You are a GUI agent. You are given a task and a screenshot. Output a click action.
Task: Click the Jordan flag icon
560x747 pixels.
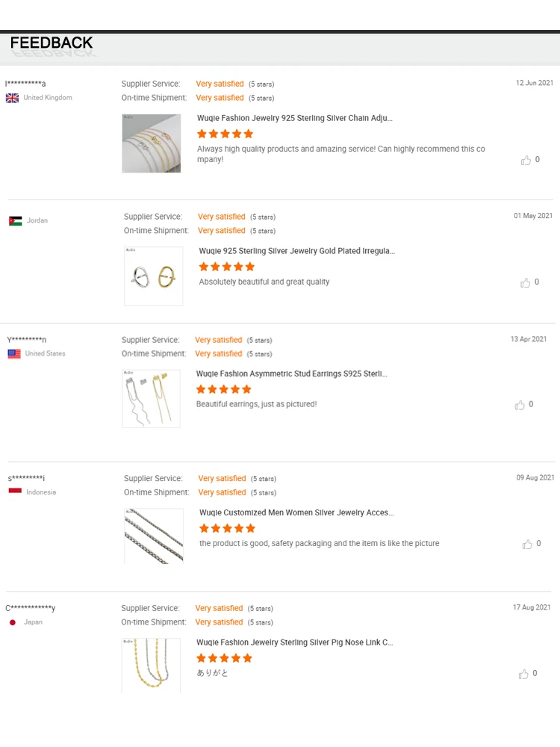point(16,221)
